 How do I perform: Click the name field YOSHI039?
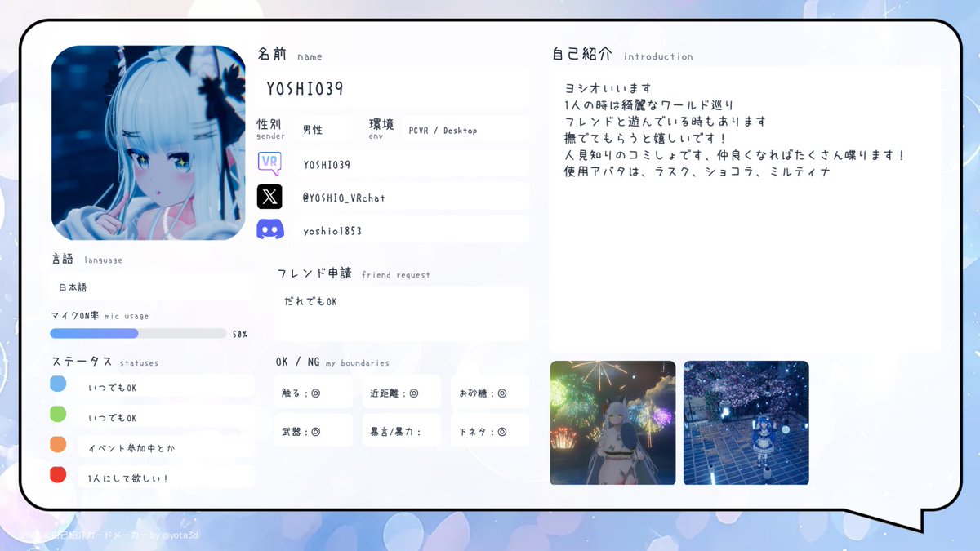[394, 88]
